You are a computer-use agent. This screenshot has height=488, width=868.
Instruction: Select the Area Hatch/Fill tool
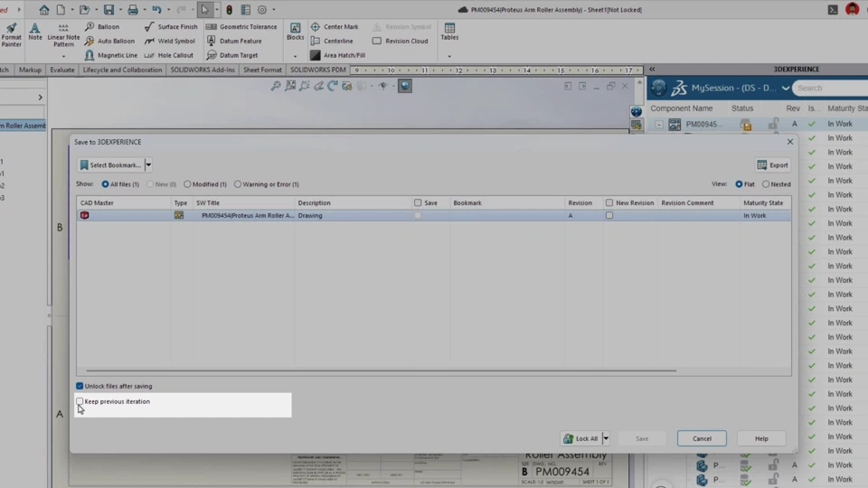337,55
